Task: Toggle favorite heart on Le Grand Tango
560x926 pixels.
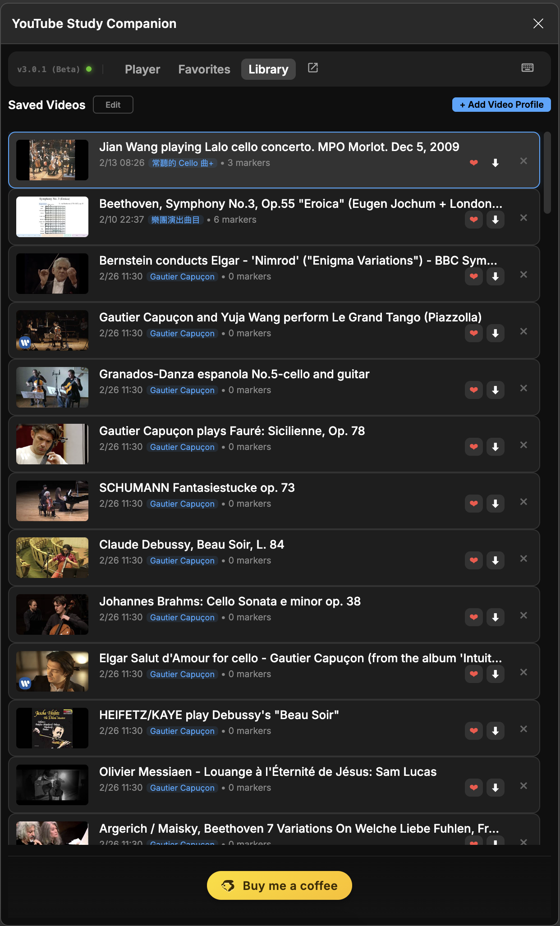Action: click(473, 334)
